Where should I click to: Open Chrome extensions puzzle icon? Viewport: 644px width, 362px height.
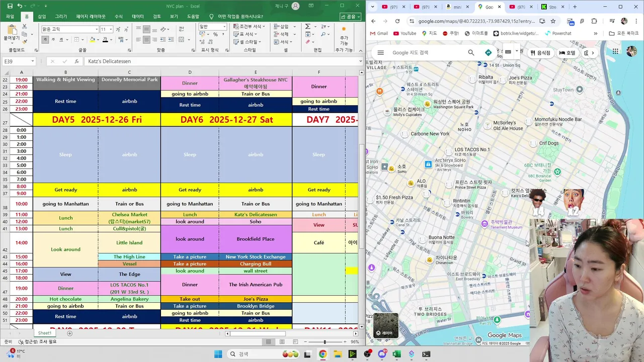(594, 21)
